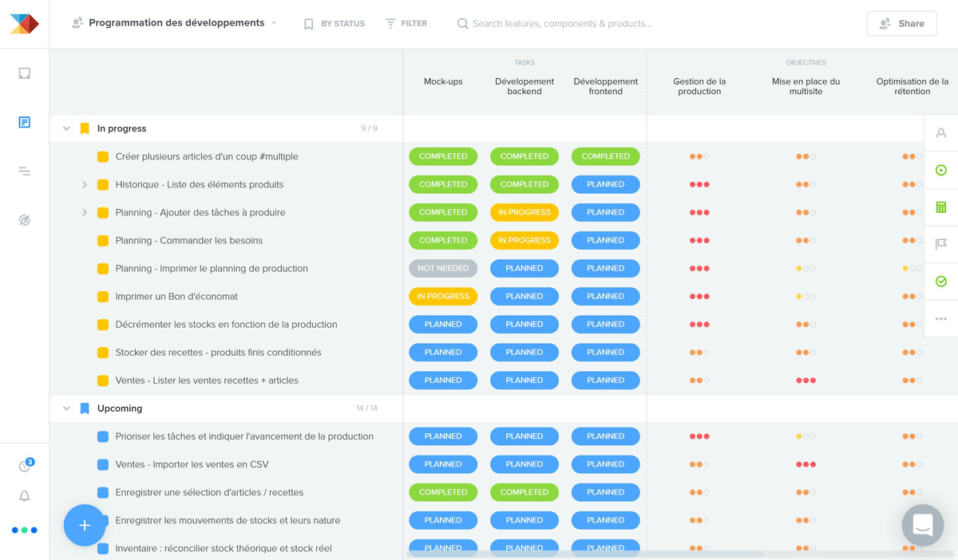The width and height of the screenshot is (958, 560).
Task: Expand the Historique - Liste des éléments produits row
Action: (85, 184)
